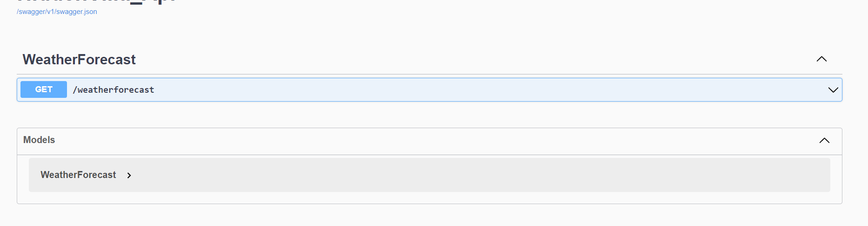
Task: Click gray WeatherForecast model container background
Action: (465, 175)
